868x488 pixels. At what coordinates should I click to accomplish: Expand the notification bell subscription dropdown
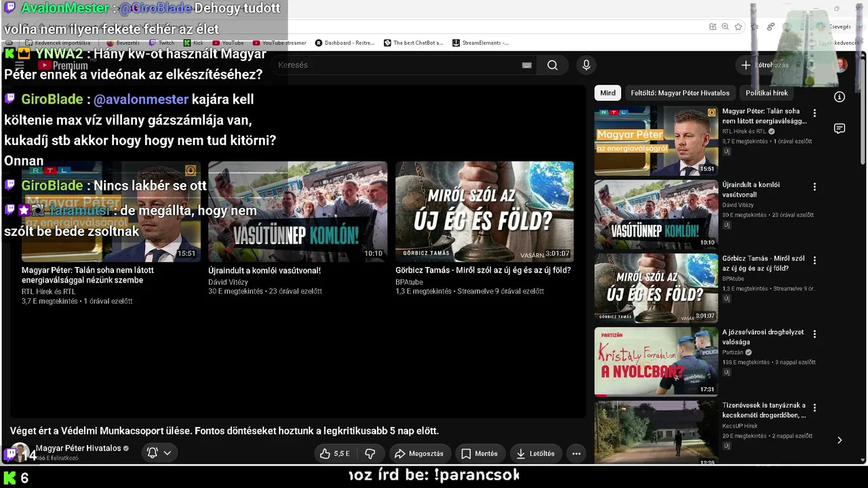159,453
